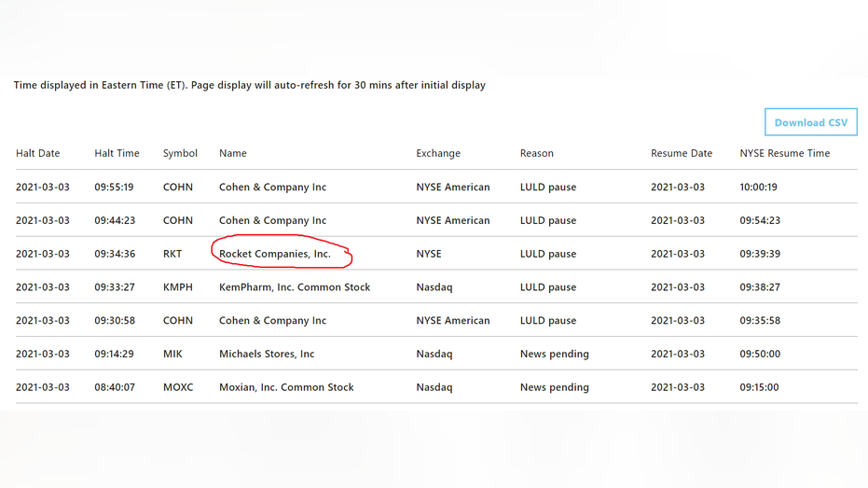868x488 pixels.
Task: Select the NYSE Resume Time column header
Action: pos(784,153)
